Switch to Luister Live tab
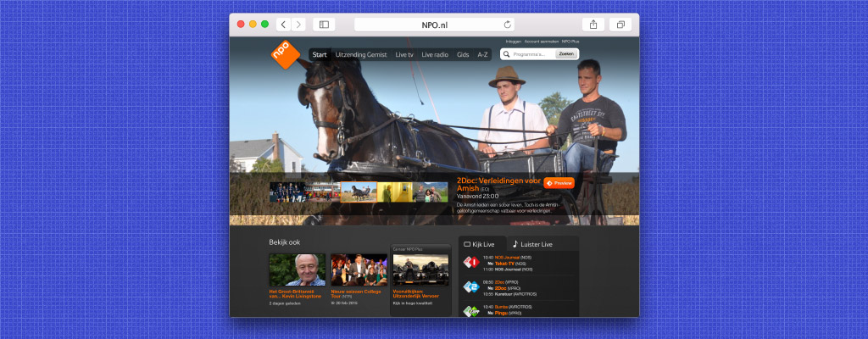The width and height of the screenshot is (868, 339). pos(532,244)
